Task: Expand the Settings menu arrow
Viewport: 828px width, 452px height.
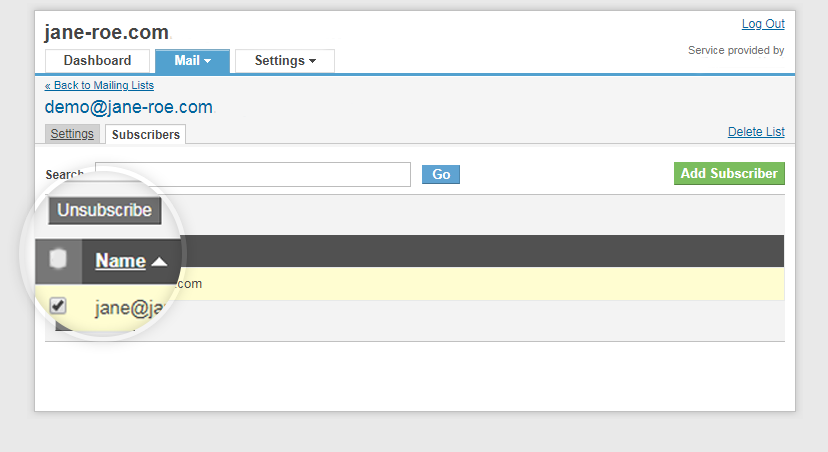Action: tap(313, 61)
